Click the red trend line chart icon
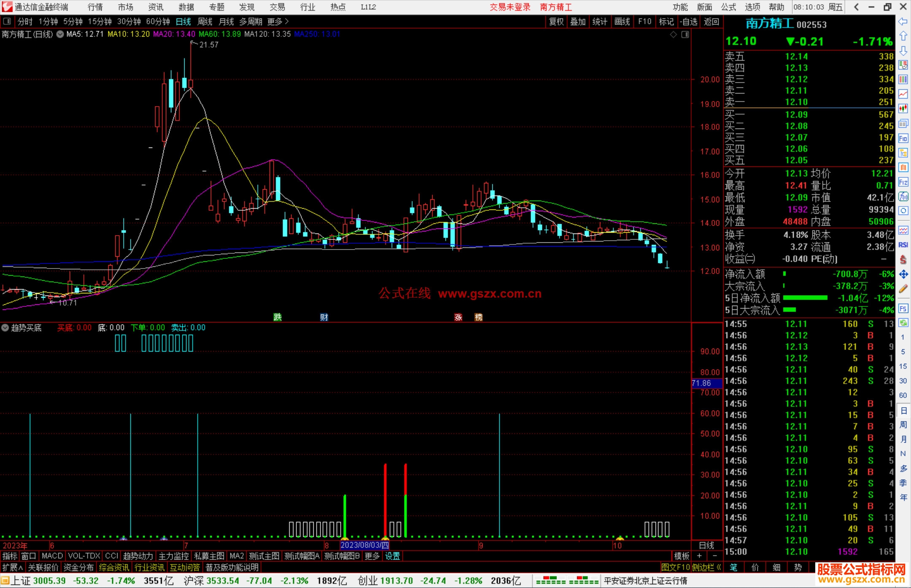This screenshot has width=911, height=588. coord(903,94)
